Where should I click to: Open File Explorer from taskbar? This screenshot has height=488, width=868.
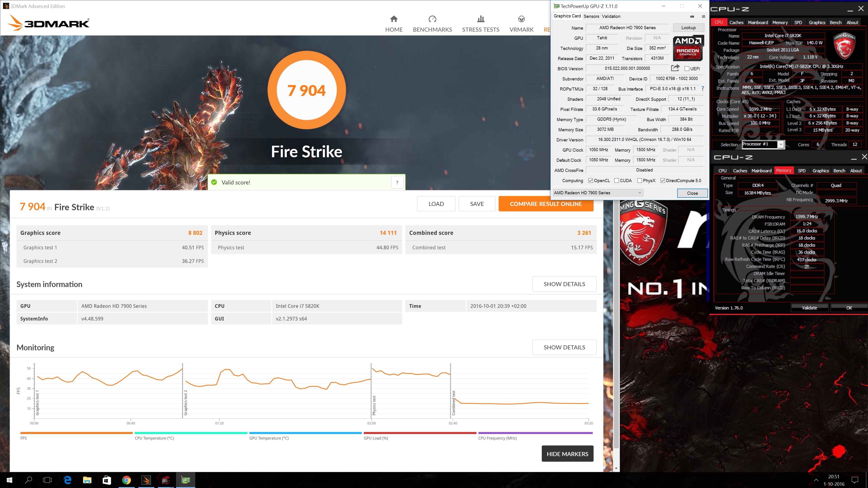click(87, 480)
